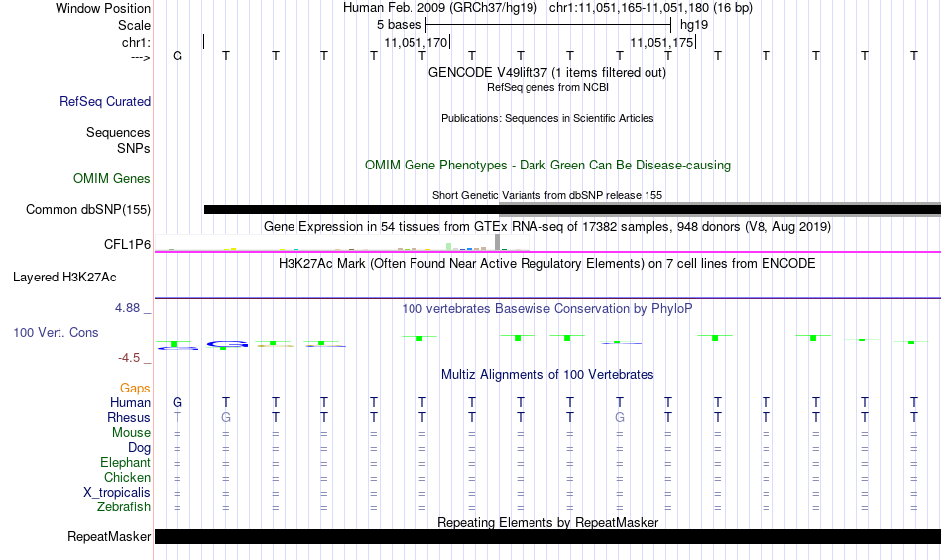Select the Human alignment row label
This screenshot has width=942, height=560.
pyautogui.click(x=130, y=402)
